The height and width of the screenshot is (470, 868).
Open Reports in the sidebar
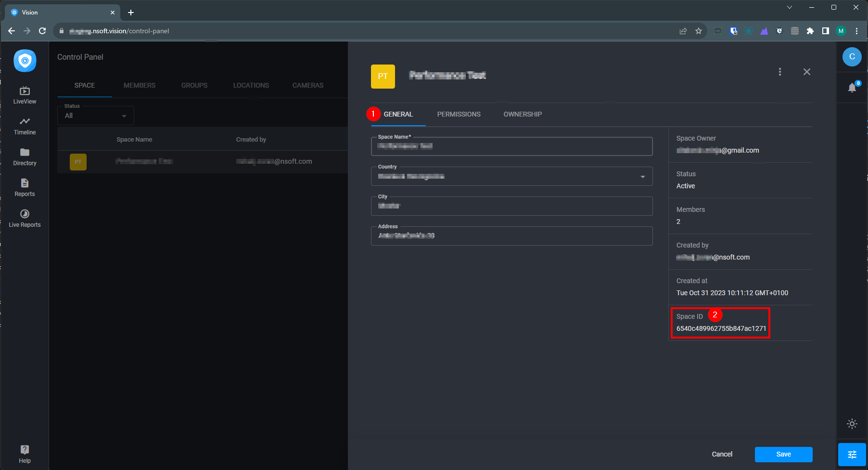25,188
